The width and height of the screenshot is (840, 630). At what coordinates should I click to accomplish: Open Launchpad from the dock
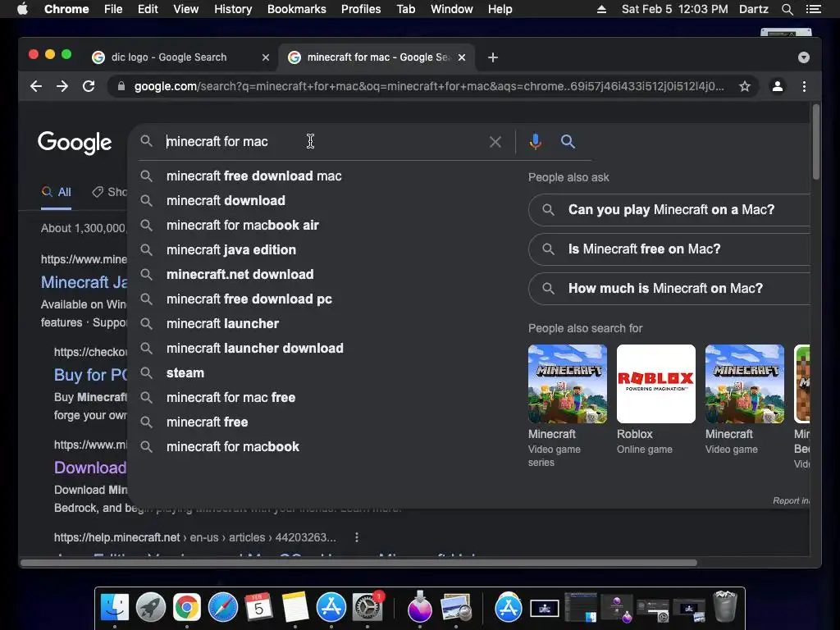point(151,608)
